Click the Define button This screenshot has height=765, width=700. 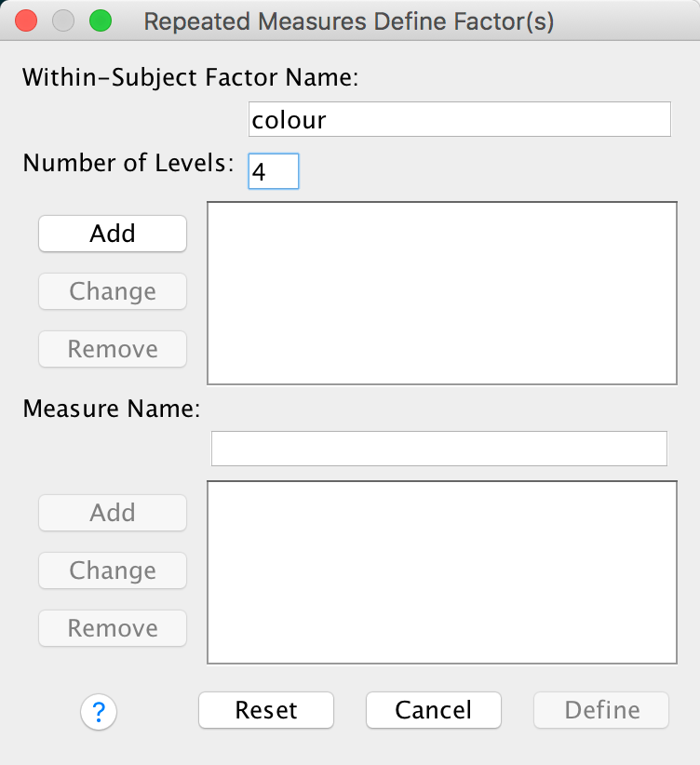(x=601, y=710)
